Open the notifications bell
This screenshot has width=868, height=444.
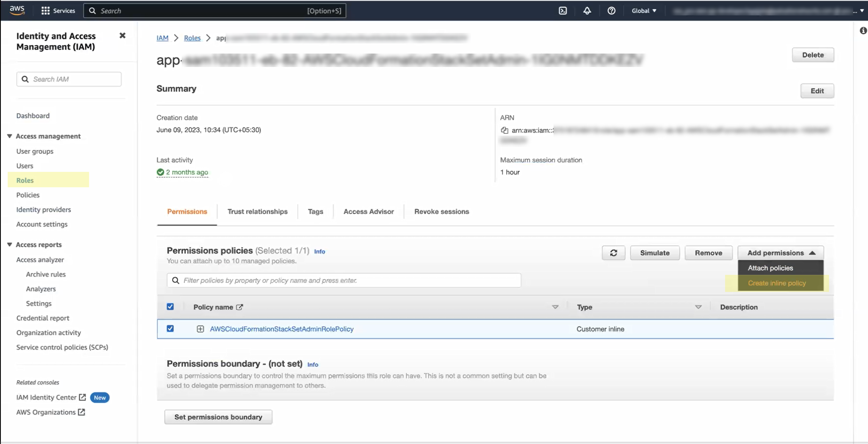[x=587, y=11]
